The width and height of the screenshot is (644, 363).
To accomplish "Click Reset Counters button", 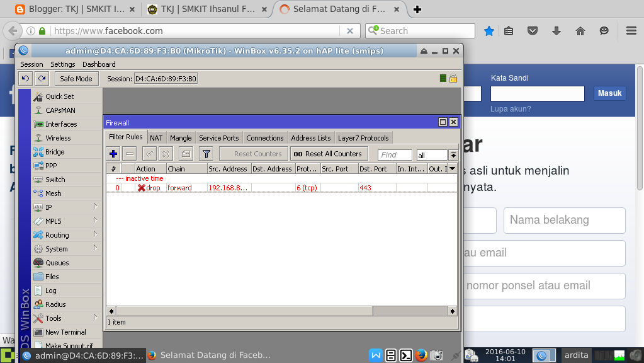I will coord(254,154).
